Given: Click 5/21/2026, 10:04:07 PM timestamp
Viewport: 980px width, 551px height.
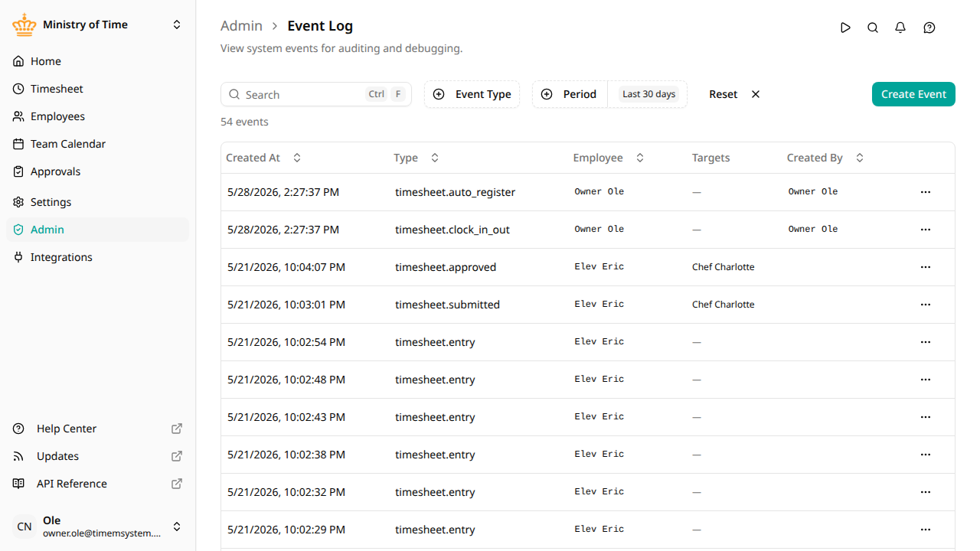Looking at the screenshot, I should pyautogui.click(x=286, y=267).
